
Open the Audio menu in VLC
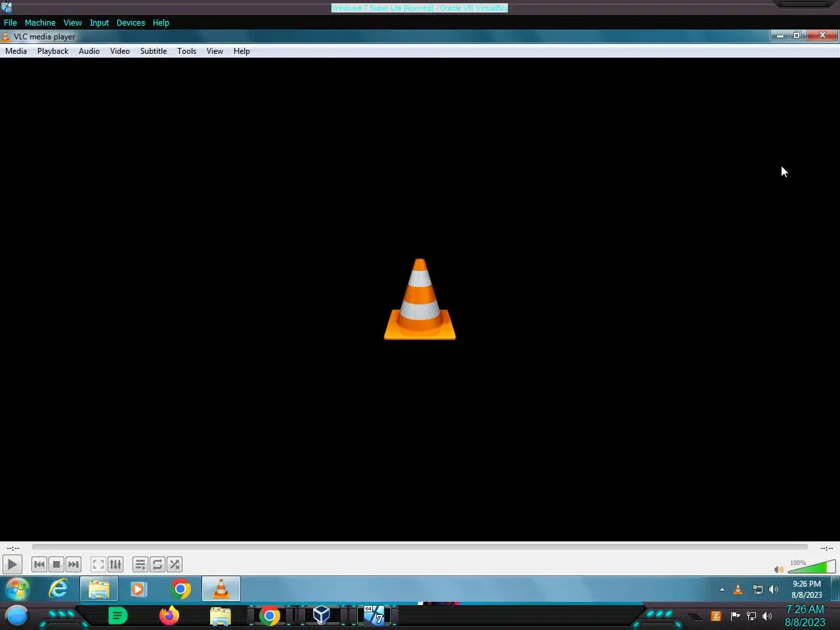[89, 51]
